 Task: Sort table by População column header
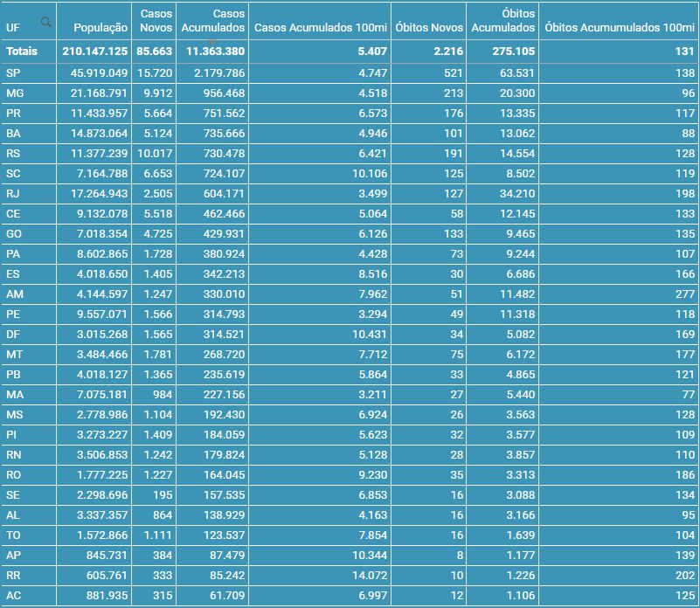coord(100,28)
